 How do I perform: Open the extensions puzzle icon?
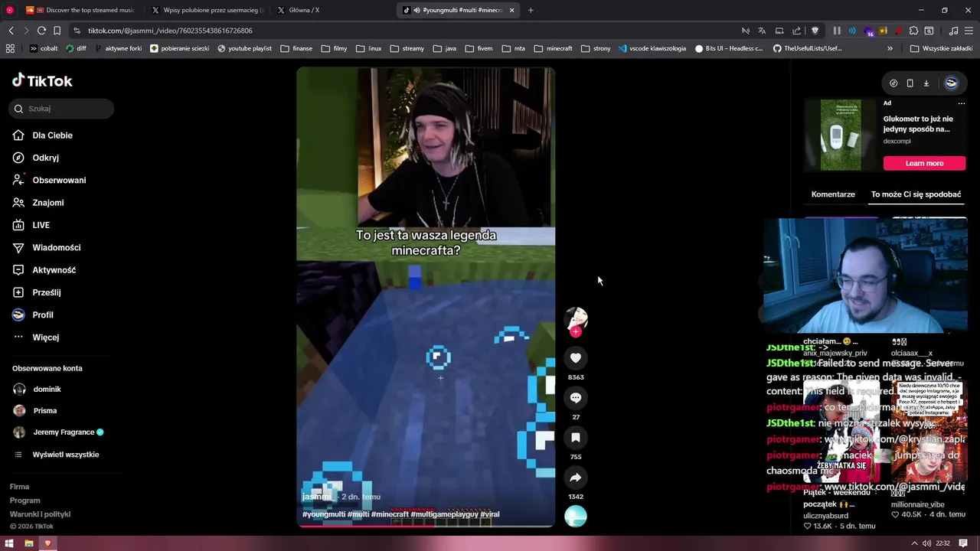click(x=913, y=31)
